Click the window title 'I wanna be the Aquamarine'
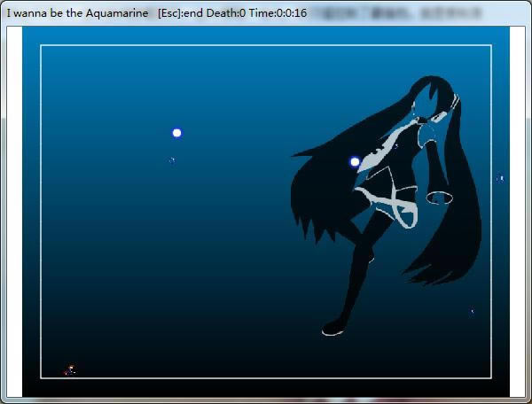The height and width of the screenshot is (404, 532). point(77,13)
